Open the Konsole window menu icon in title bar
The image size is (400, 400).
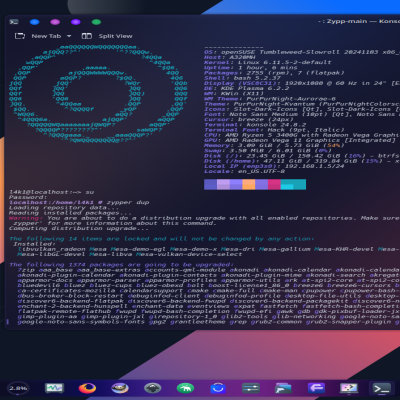click(x=14, y=22)
